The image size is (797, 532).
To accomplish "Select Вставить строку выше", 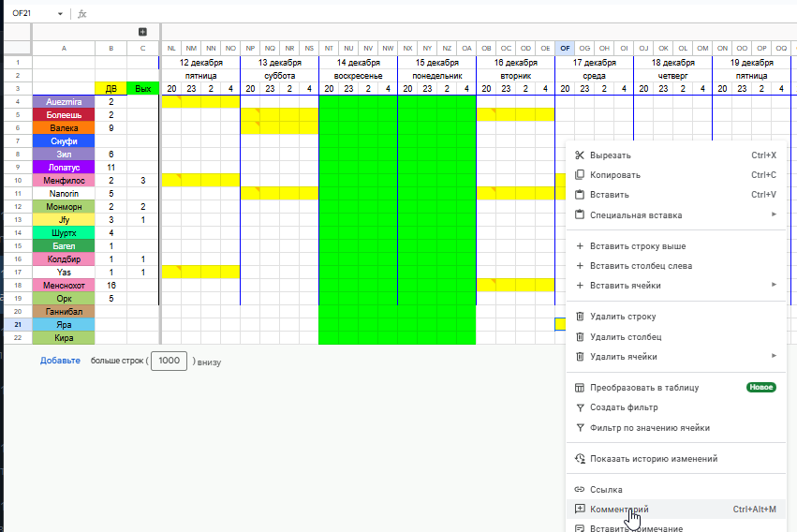I will pyautogui.click(x=676, y=246).
